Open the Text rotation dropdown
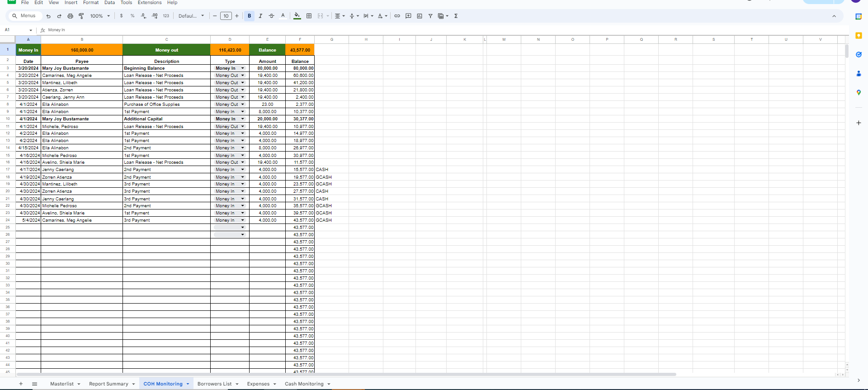The height and width of the screenshot is (390, 868). pyautogui.click(x=382, y=16)
